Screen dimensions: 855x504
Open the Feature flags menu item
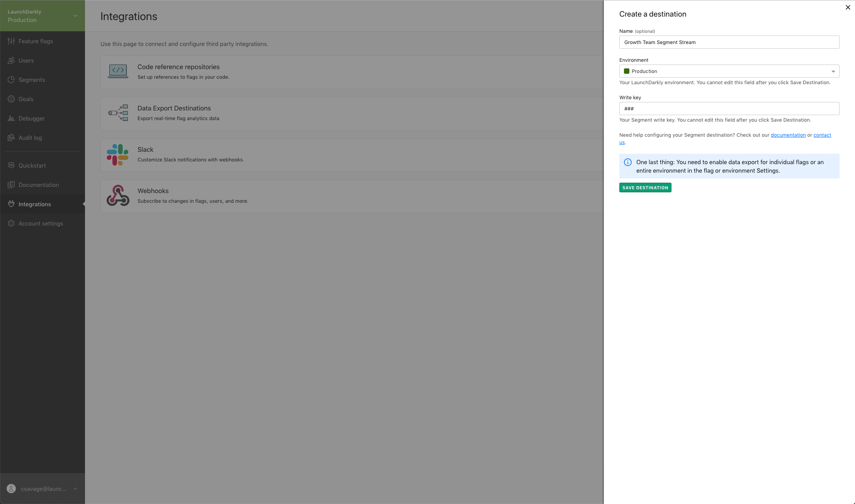pyautogui.click(x=42, y=41)
